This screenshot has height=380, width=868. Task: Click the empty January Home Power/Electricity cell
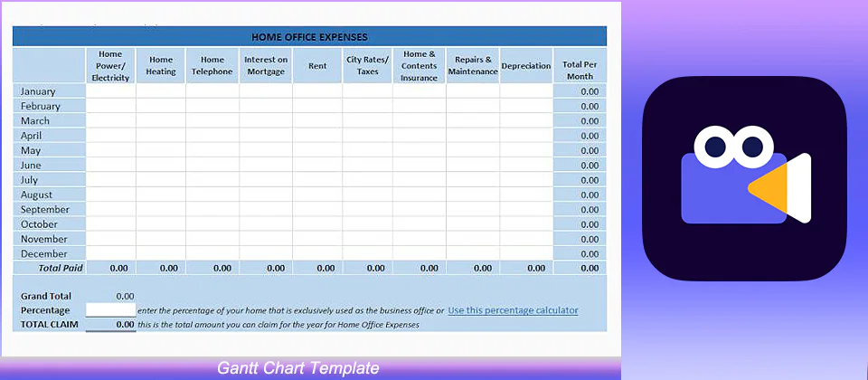pyautogui.click(x=110, y=91)
